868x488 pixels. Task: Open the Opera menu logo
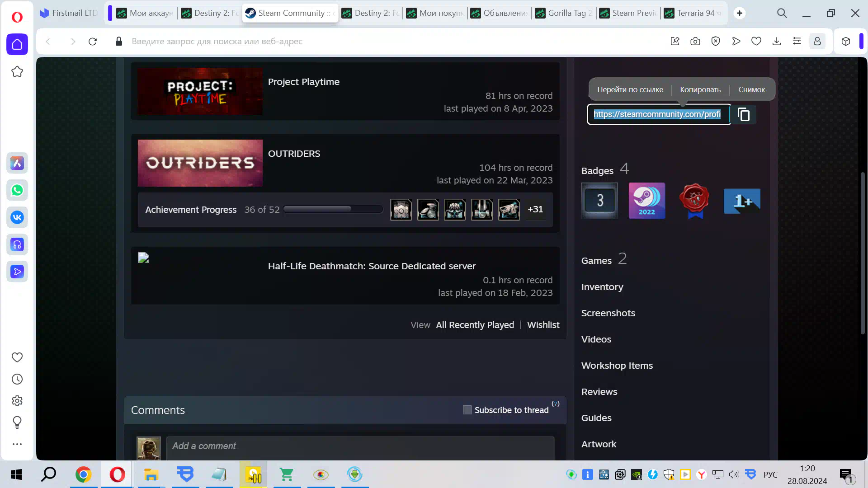(x=17, y=17)
